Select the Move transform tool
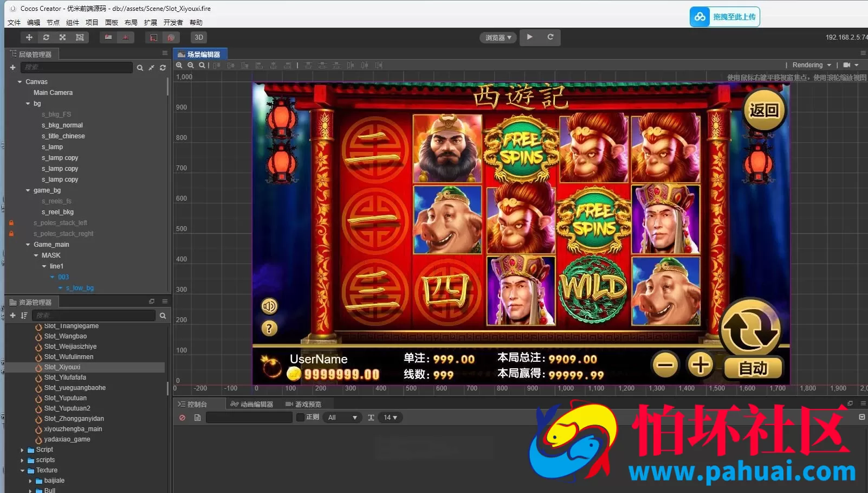 pyautogui.click(x=29, y=37)
